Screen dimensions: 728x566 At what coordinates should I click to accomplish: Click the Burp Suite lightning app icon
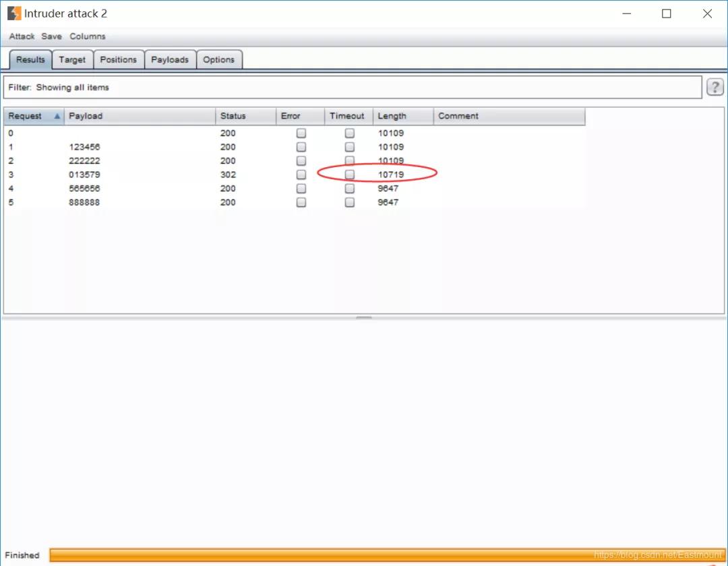pos(14,13)
